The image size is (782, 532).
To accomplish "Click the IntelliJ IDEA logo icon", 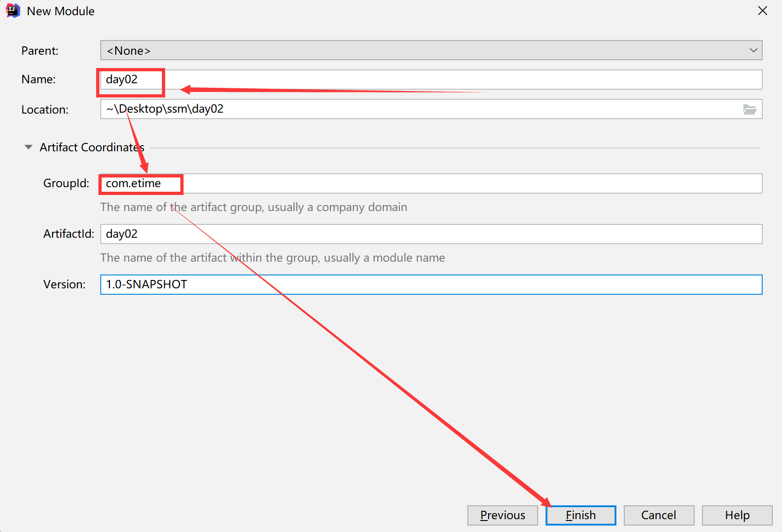I will pos(12,11).
